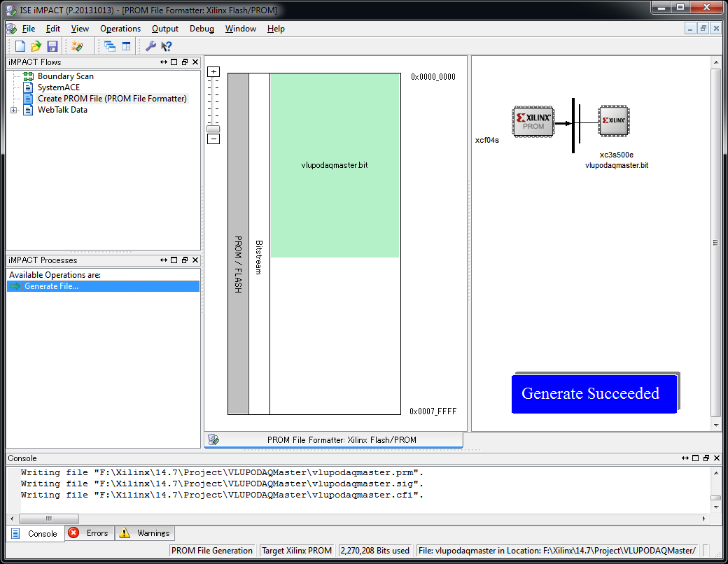Click the Initialize Chain toolbar icon
728x564 pixels.
tap(77, 46)
